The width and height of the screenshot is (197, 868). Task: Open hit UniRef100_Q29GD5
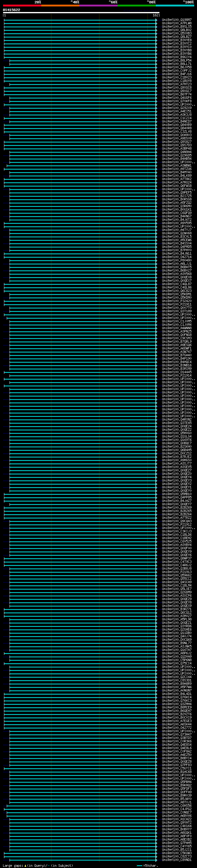[176, 155]
